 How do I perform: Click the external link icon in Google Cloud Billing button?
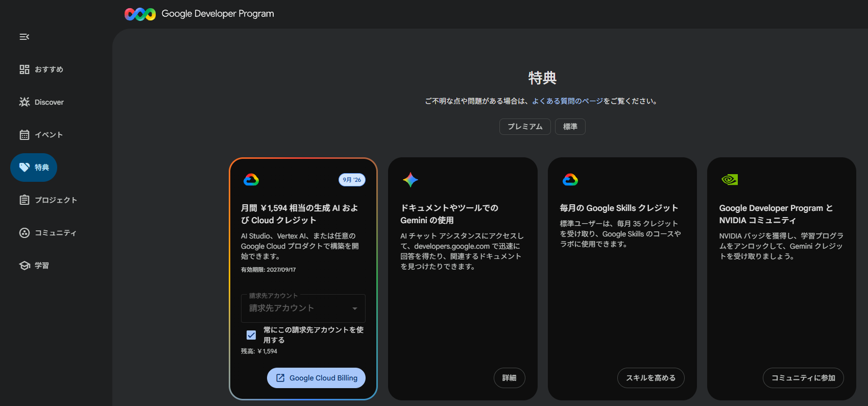pyautogui.click(x=280, y=378)
